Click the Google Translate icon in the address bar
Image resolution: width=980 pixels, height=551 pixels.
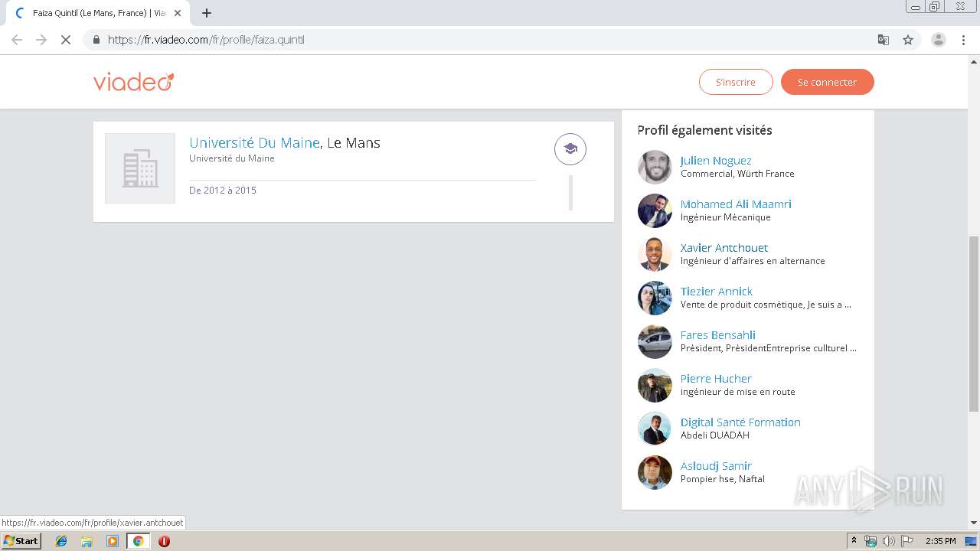884,40
